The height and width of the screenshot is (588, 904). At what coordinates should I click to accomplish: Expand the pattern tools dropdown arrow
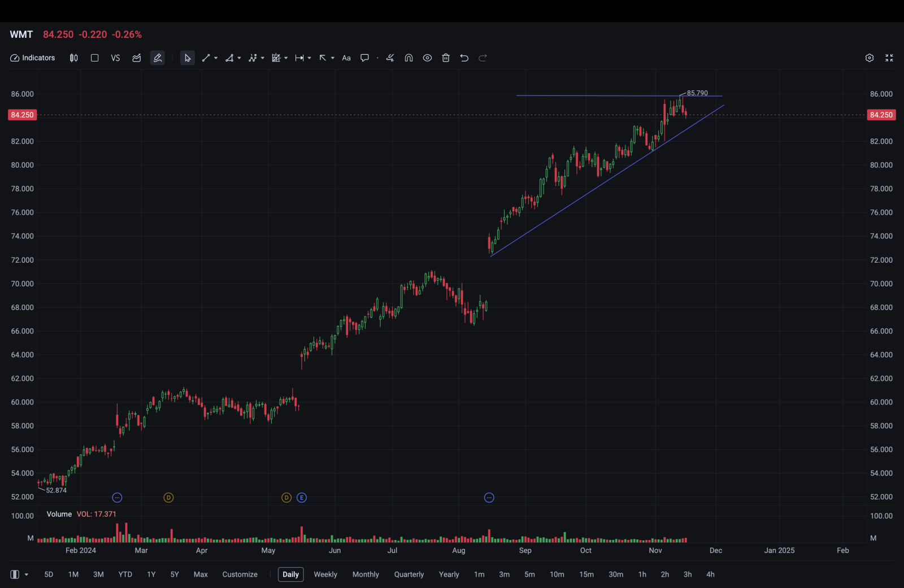(x=262, y=58)
